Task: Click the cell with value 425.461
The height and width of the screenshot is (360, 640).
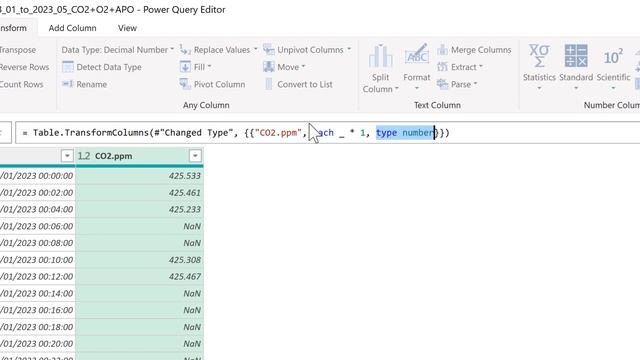Action: (139, 193)
